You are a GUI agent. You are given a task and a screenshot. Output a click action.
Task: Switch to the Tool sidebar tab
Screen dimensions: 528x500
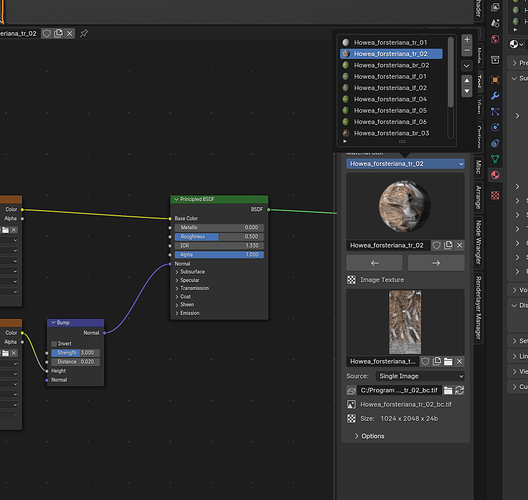pos(479,81)
